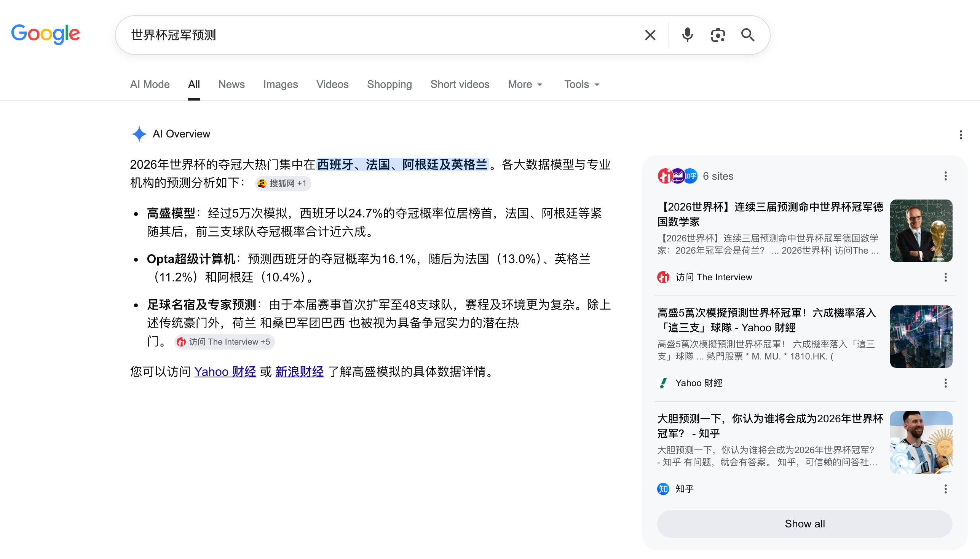Open the 新浪财经 link

click(299, 372)
